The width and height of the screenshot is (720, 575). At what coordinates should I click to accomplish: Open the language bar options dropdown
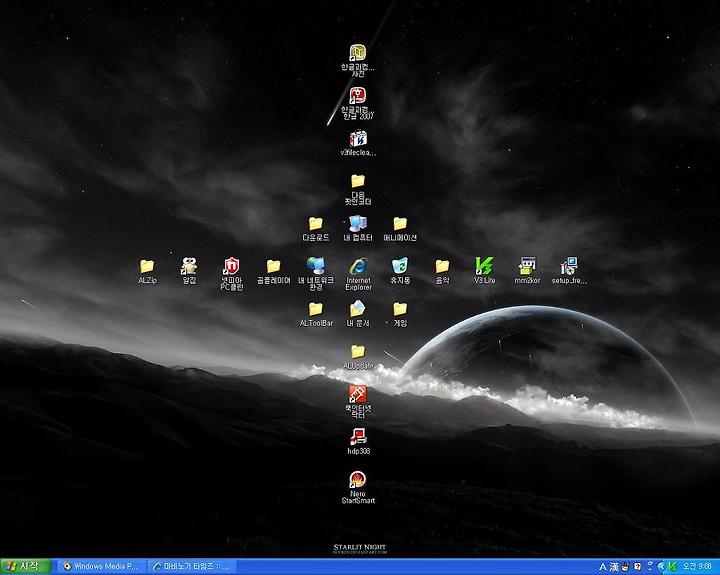[650, 567]
